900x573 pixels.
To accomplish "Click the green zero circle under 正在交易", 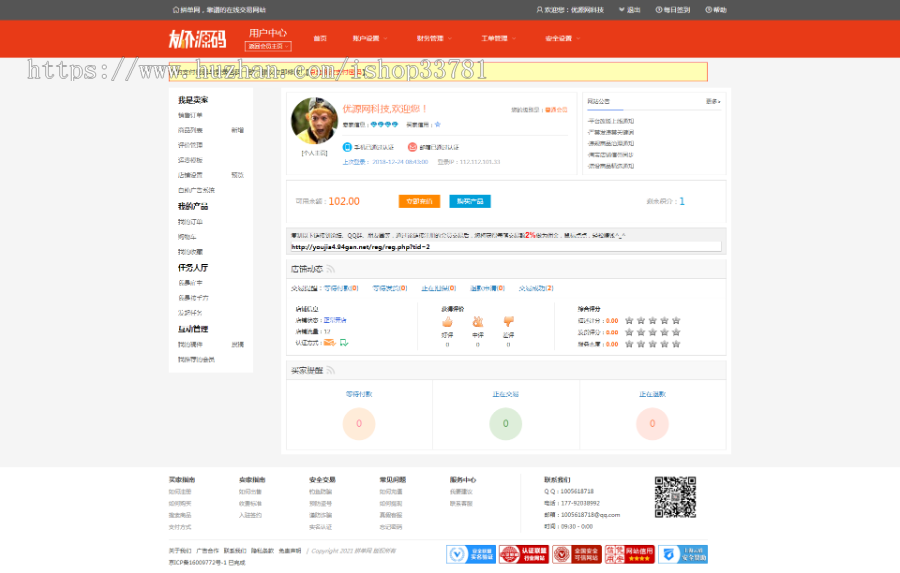I will click(505, 423).
